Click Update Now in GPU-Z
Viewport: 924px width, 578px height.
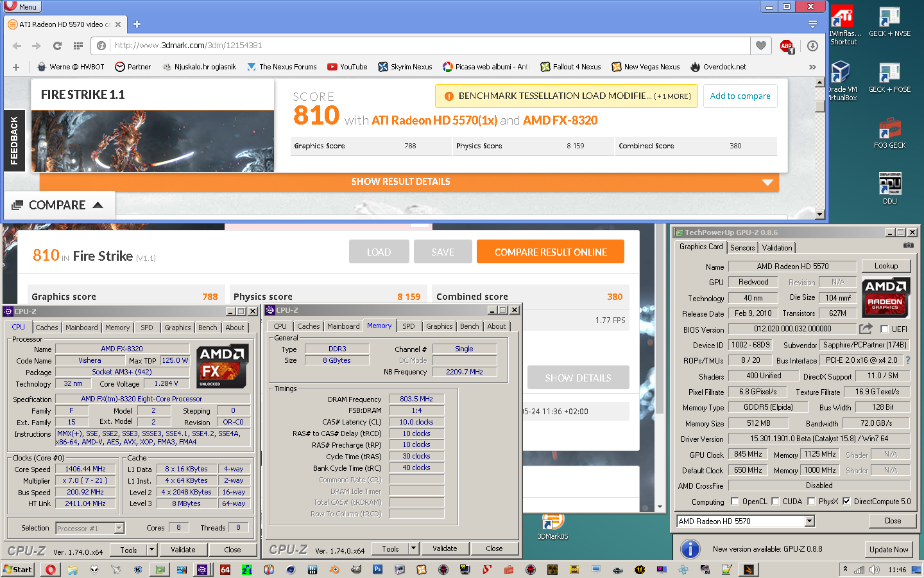point(889,550)
